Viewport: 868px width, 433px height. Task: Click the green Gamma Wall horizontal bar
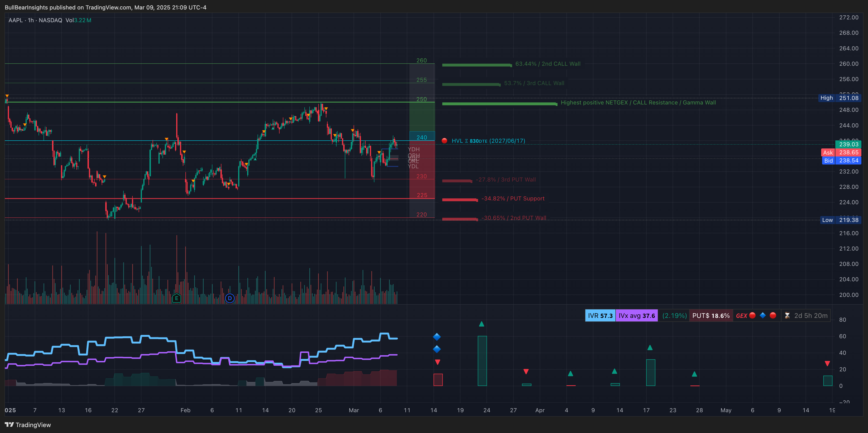click(x=500, y=104)
